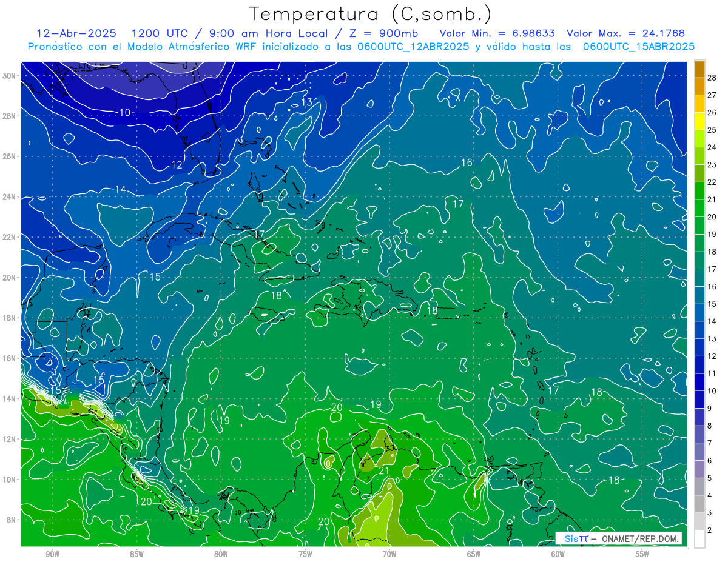This screenshot has height=562, width=728.
Task: Click the "30N" latitude axis label
Action: [x=8, y=76]
